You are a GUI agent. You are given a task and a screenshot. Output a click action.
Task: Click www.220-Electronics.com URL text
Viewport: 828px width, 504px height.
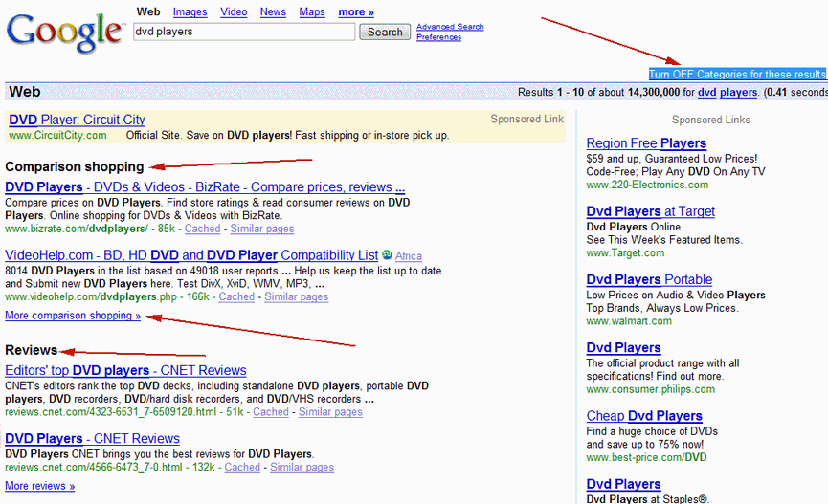[647, 185]
